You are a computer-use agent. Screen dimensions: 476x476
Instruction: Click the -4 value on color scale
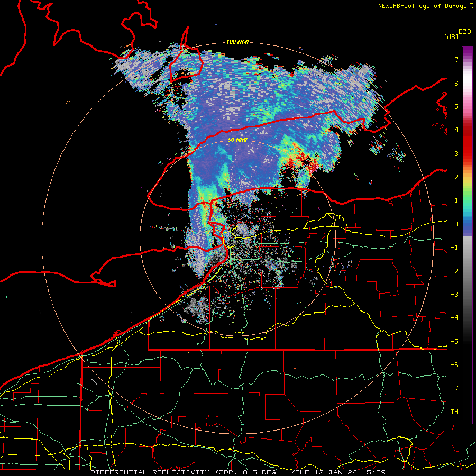click(x=454, y=318)
